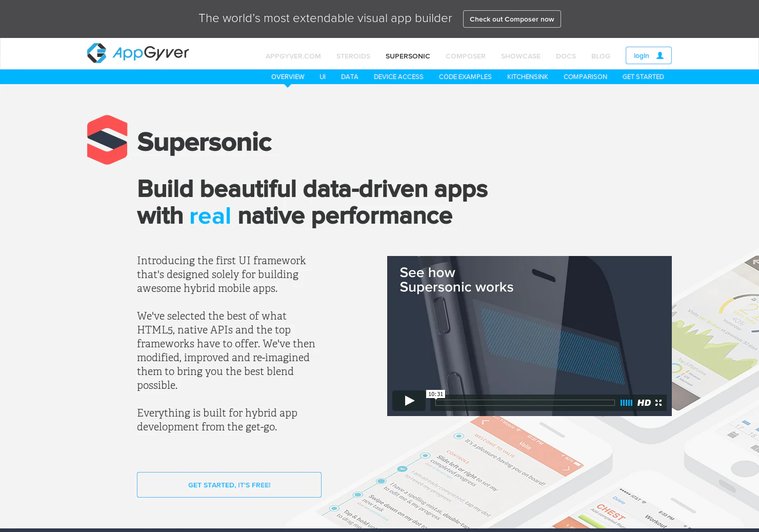Click 'The world's most extendable visual app builder' text
This screenshot has width=759, height=532.
[325, 18]
